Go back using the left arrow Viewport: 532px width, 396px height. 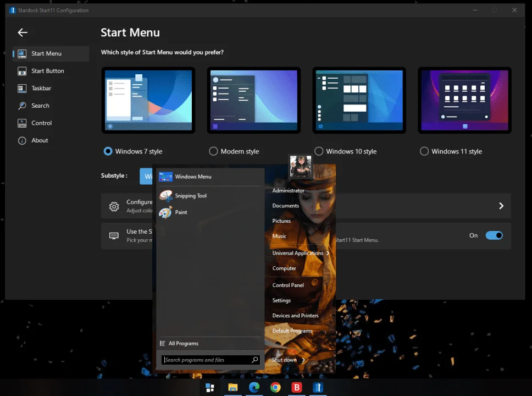click(23, 32)
